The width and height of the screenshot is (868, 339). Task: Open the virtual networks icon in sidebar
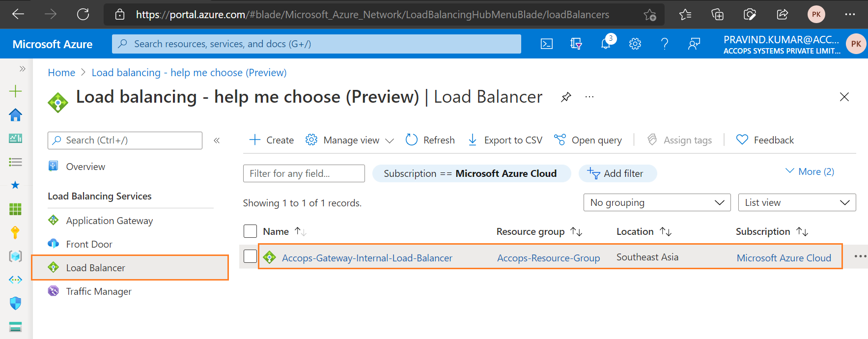16,280
